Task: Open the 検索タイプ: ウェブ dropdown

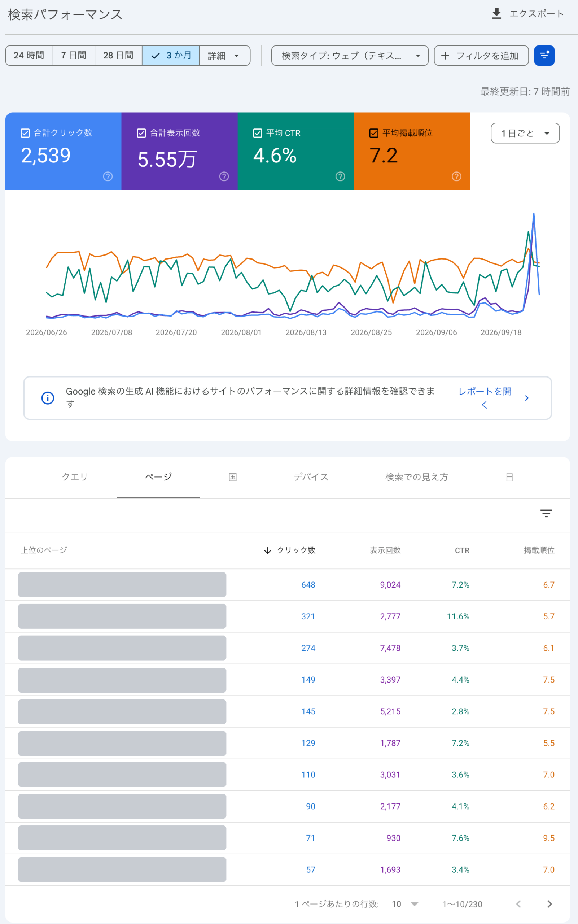Action: (350, 56)
